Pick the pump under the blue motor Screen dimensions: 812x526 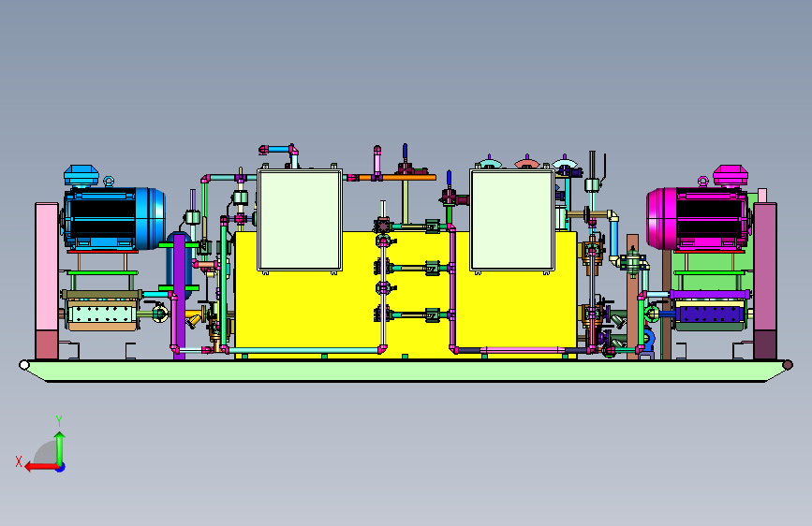point(102,314)
